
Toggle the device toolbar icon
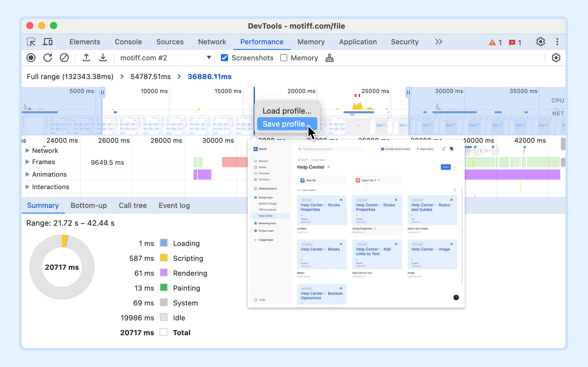click(48, 42)
